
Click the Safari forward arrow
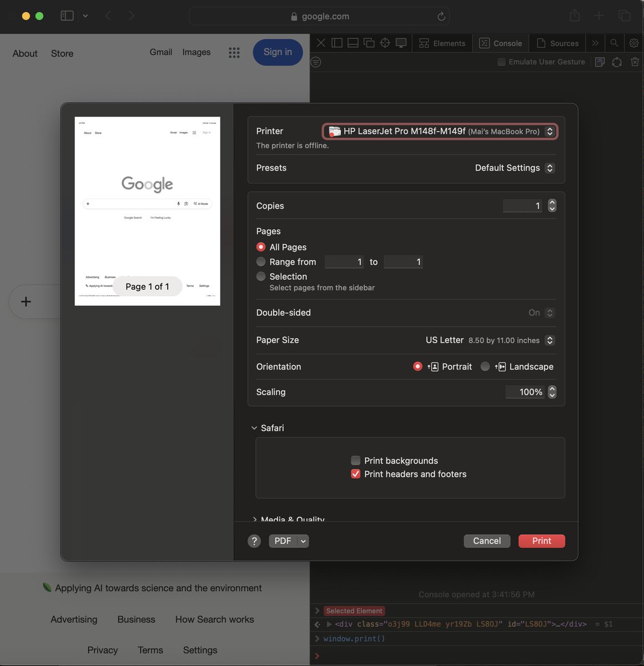click(x=132, y=16)
